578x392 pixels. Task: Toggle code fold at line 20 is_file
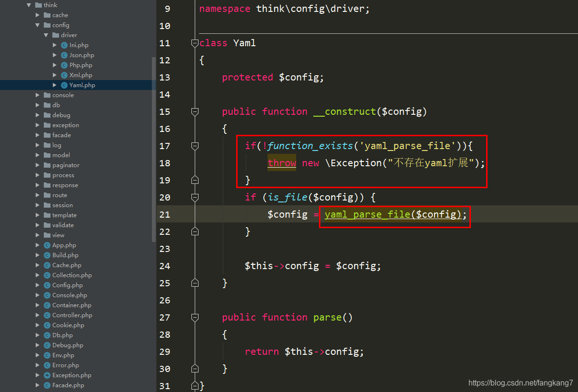click(195, 198)
